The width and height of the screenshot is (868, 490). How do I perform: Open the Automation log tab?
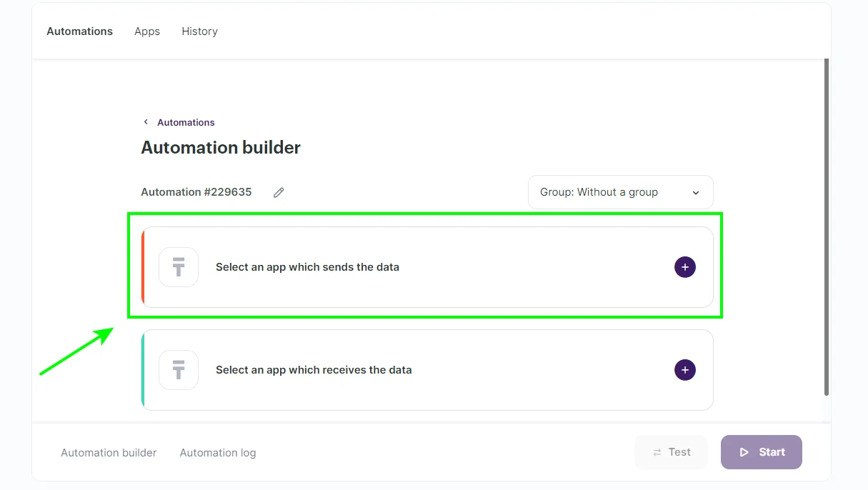(218, 453)
